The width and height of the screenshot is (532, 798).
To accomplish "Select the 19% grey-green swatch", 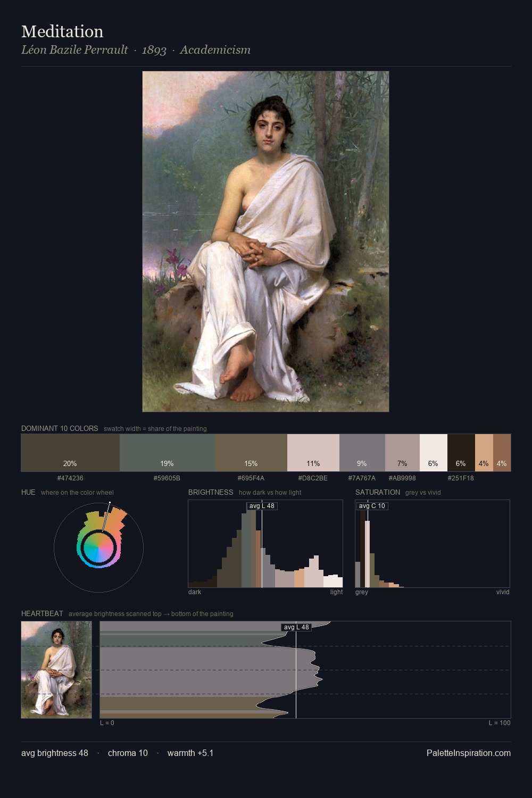I will (167, 453).
